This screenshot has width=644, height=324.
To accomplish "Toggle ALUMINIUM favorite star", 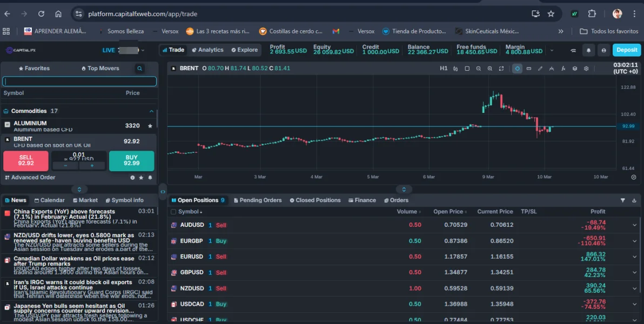I will [150, 126].
